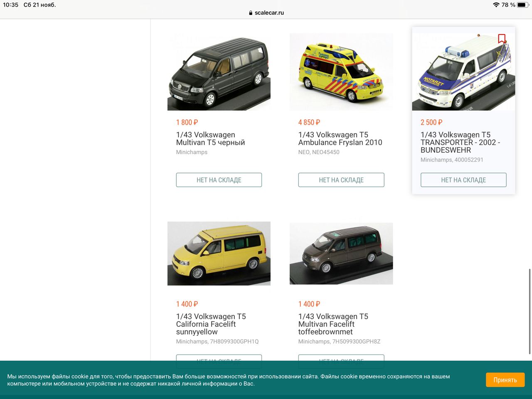
Task: Click the page vertical scrollbar thumb
Action: point(530,312)
